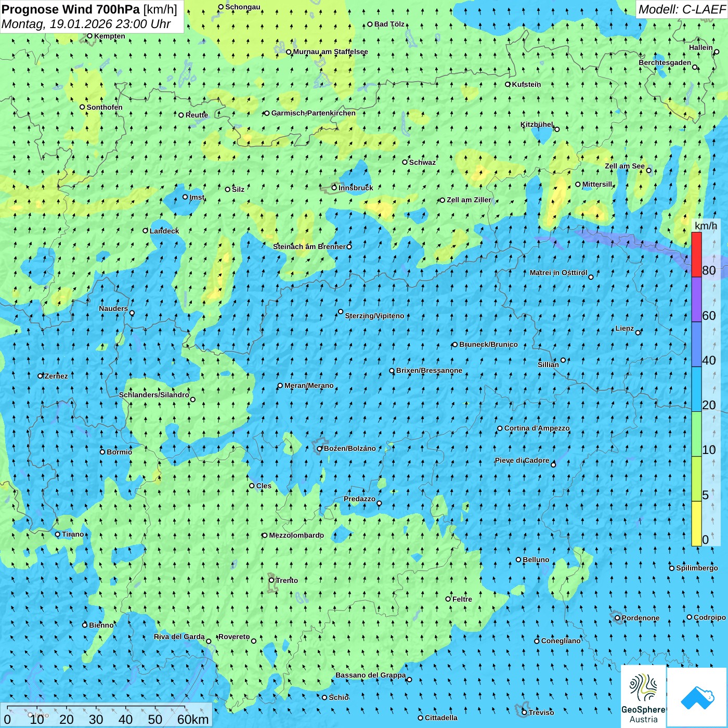Click the purple 60 km/h legend color
The width and height of the screenshot is (728, 728).
coord(696,299)
